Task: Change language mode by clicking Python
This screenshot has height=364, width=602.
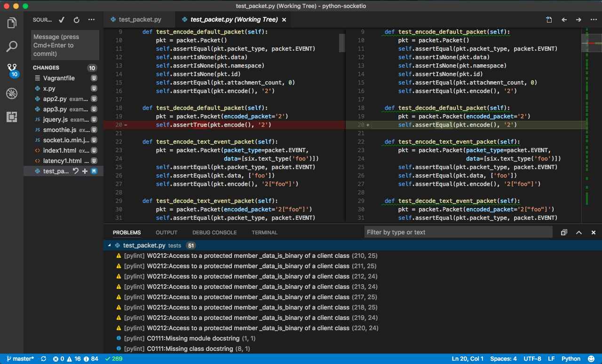Action: 570,358
